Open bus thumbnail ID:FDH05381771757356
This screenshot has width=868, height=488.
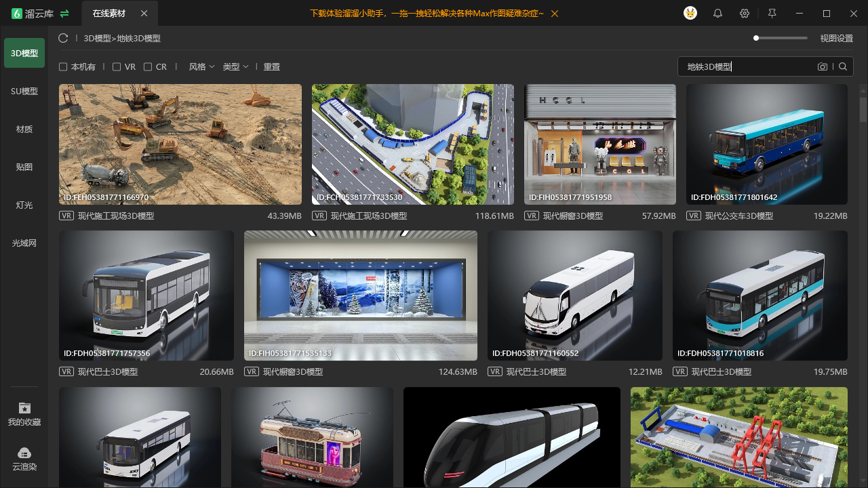[x=146, y=296]
